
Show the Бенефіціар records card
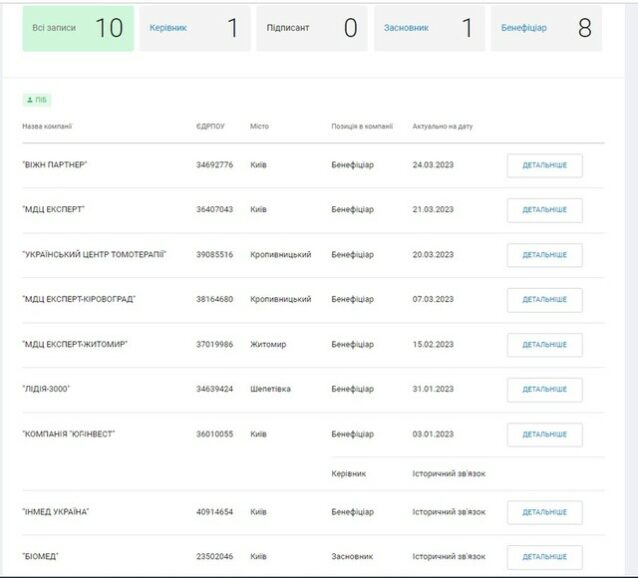(546, 28)
